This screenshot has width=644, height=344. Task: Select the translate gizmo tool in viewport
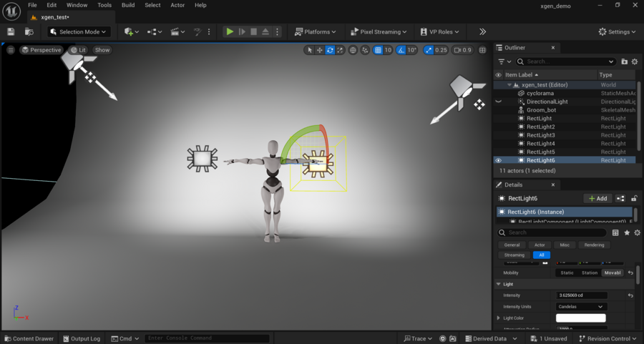320,50
